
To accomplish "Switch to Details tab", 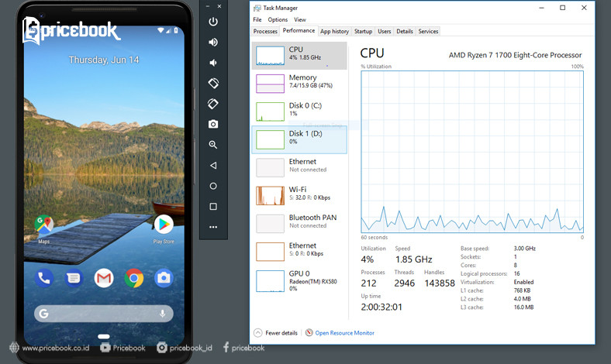I will (405, 31).
